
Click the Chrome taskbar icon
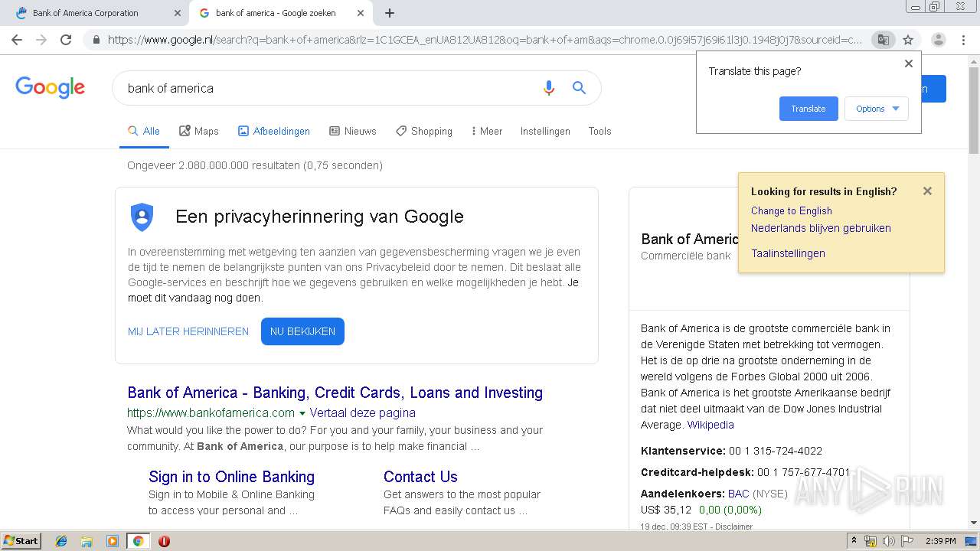(x=138, y=541)
